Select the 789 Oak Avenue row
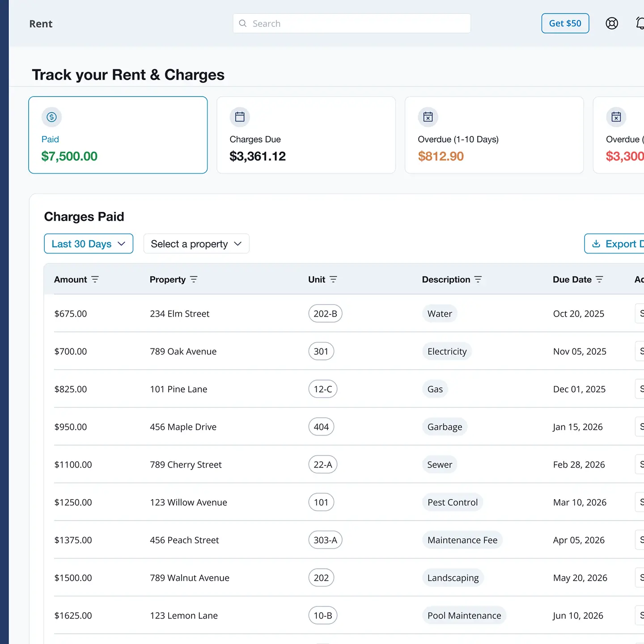This screenshot has height=644, width=644. (x=183, y=352)
